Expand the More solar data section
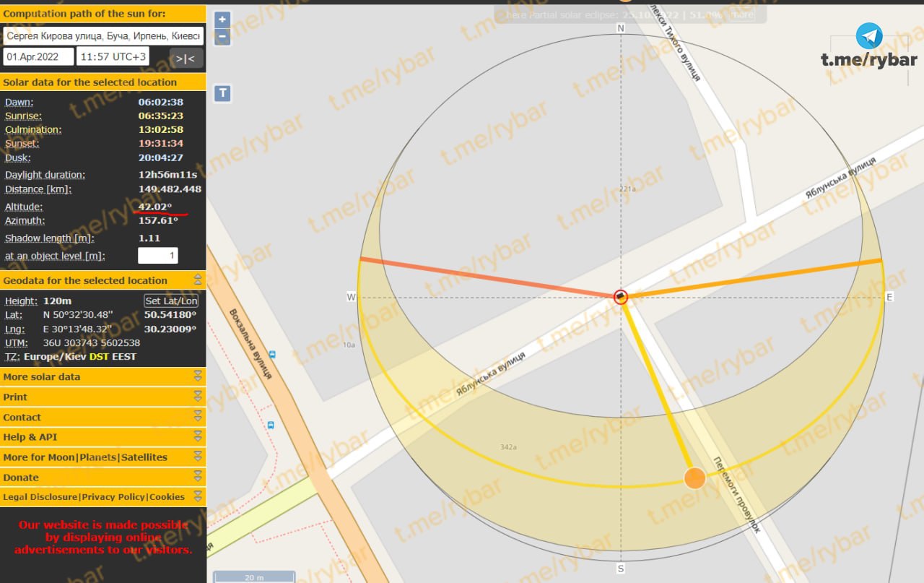924x583 pixels. click(x=197, y=376)
